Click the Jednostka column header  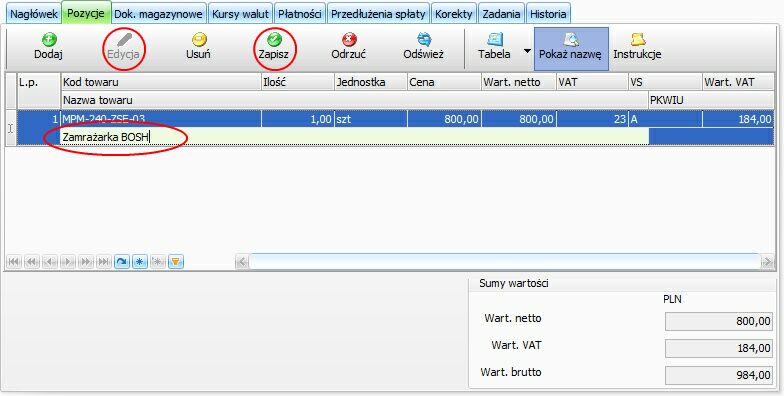coord(370,82)
